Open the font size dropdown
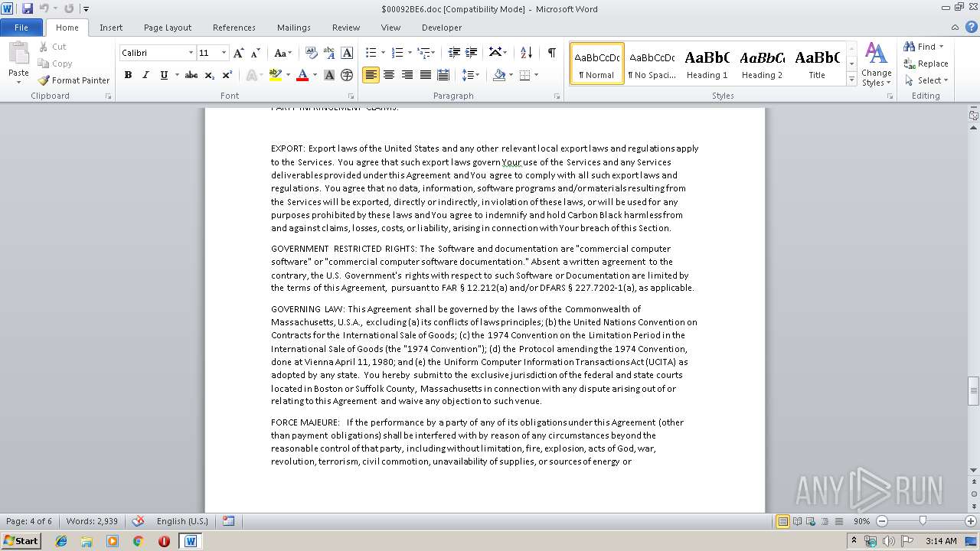Screen dimensions: 980x551 click(224, 53)
